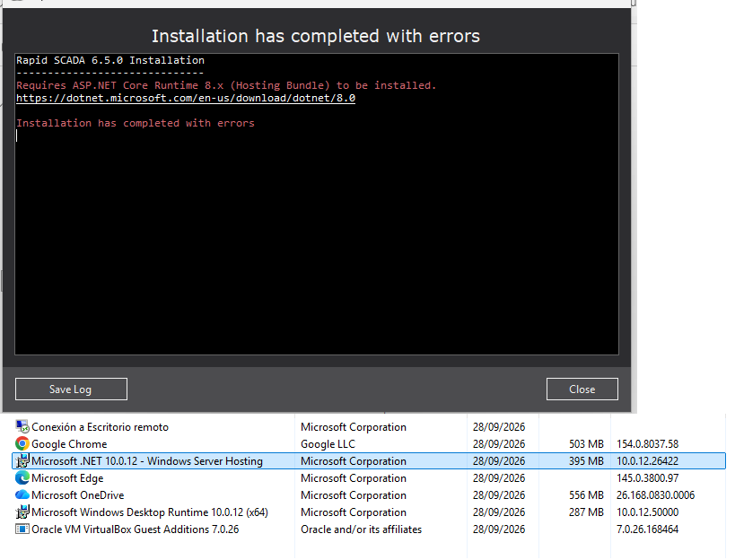Select the Microsoft OneDrive icon
The width and height of the screenshot is (735, 560).
22,494
